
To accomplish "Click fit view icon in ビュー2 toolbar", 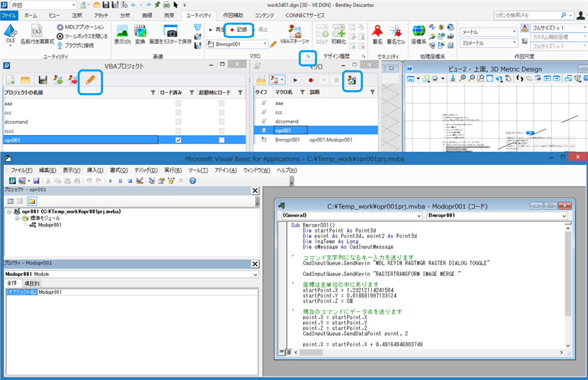I will 490,78.
